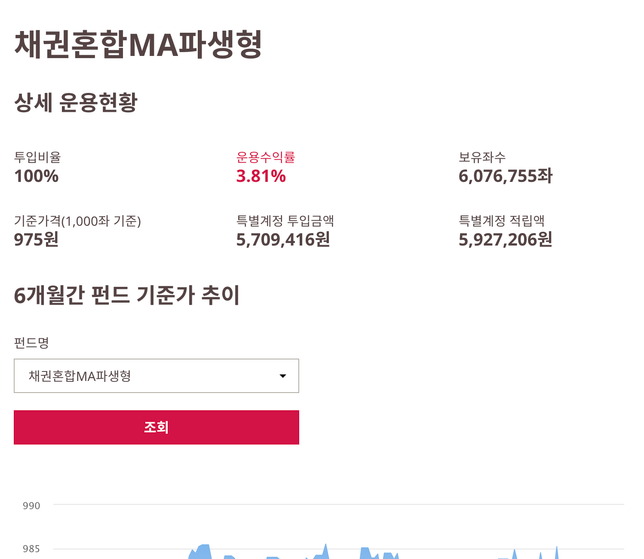644x559 pixels.
Task: Select the 100% 투입비율 value
Action: pos(36,177)
